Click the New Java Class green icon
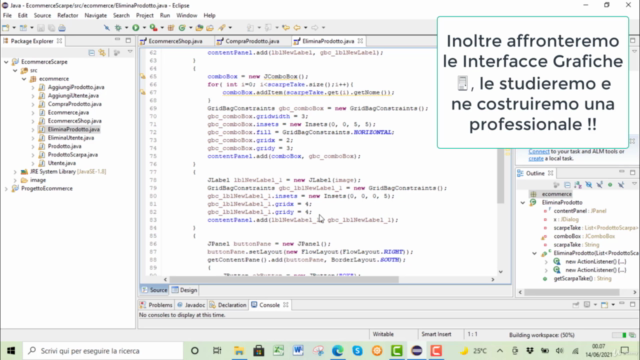Image resolution: width=640 pixels, height=360 pixels. pyautogui.click(x=182, y=28)
